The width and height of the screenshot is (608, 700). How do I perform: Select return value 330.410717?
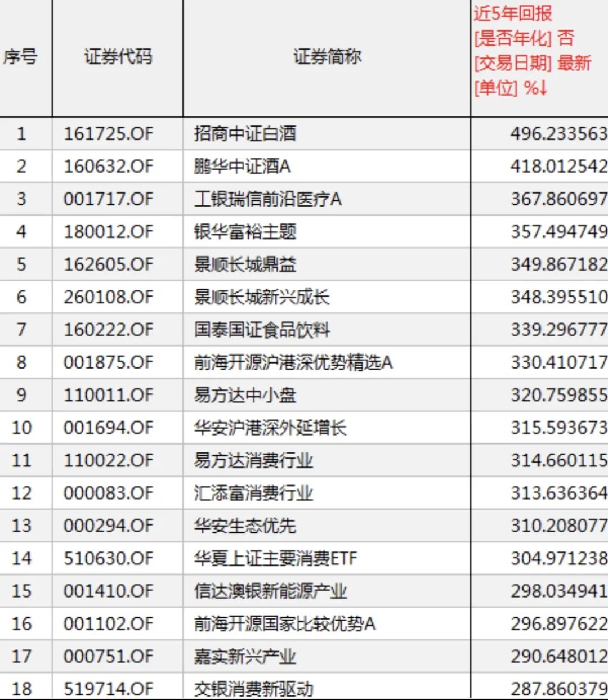pos(559,362)
